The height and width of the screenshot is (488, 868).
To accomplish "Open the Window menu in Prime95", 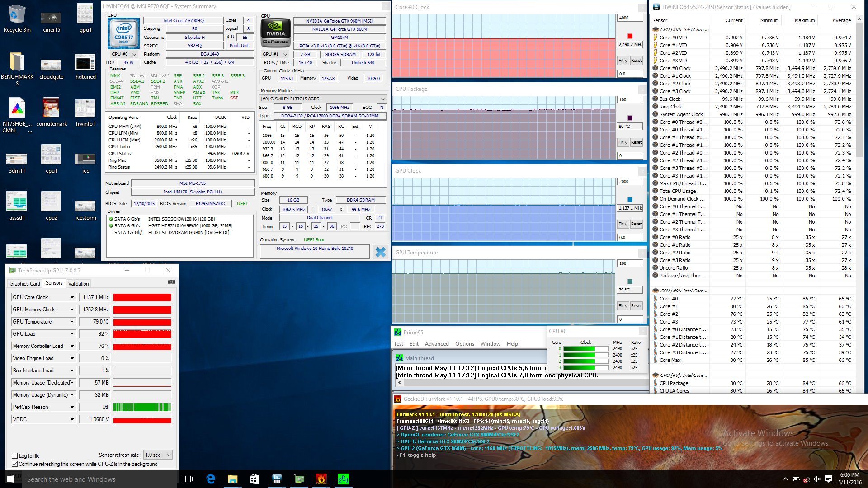I will [490, 344].
